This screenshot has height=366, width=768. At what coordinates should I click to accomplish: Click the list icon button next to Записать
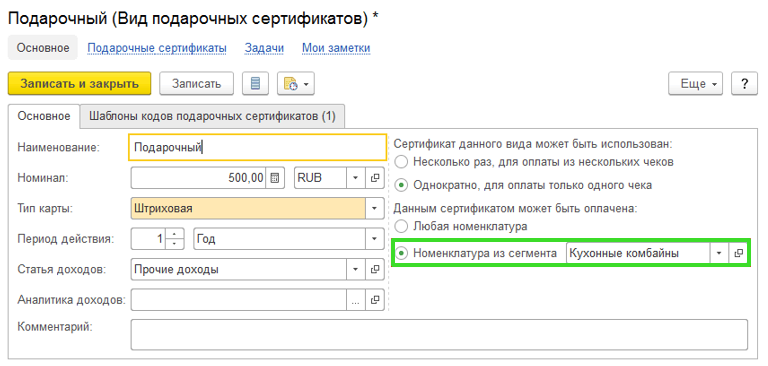click(x=255, y=84)
